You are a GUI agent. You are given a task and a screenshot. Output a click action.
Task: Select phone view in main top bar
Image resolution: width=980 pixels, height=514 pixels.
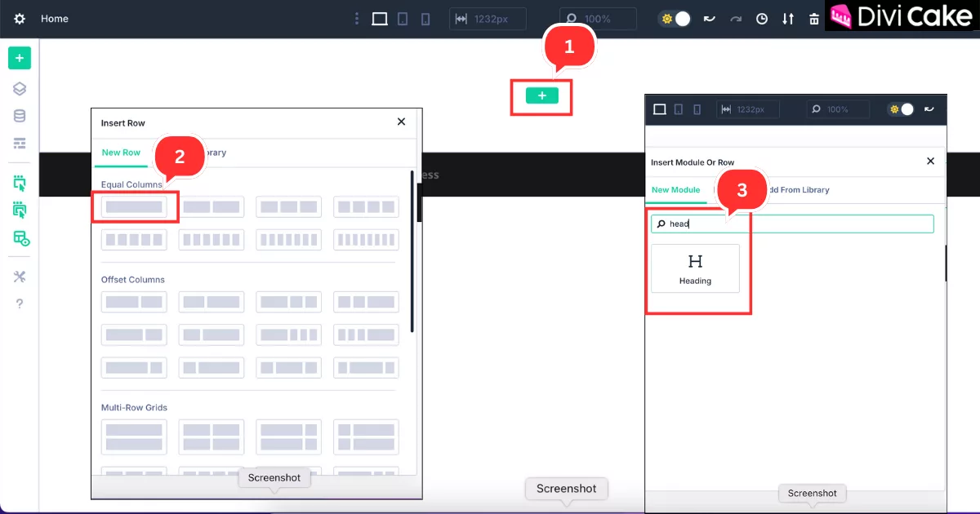(x=425, y=19)
